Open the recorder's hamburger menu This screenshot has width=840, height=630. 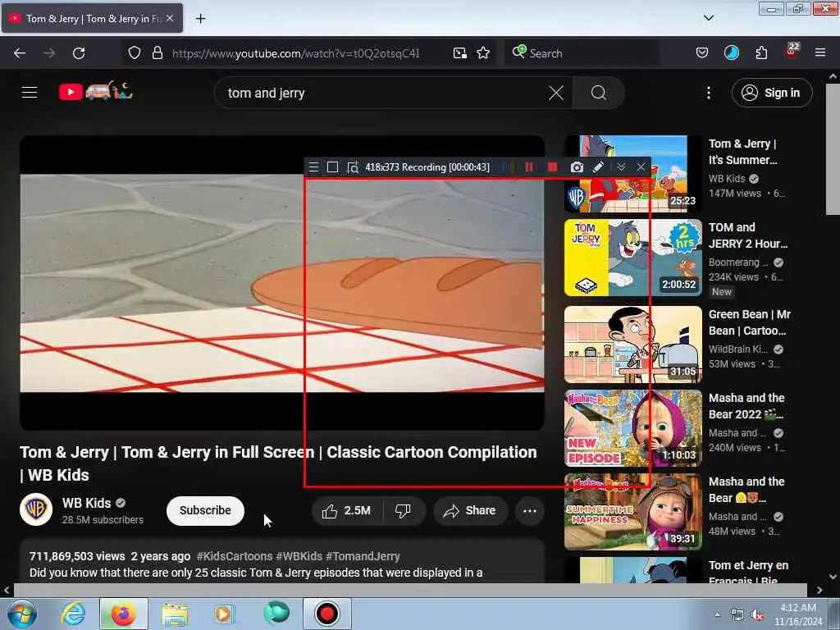(x=314, y=167)
